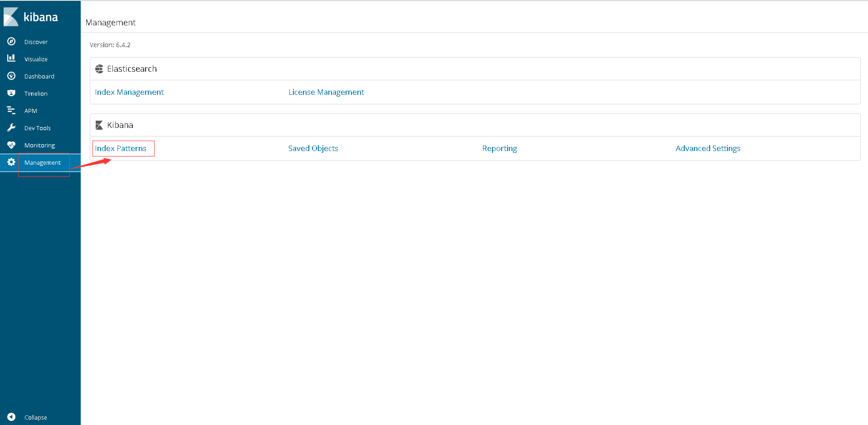Click the Monitoring heartbeat icon
This screenshot has width=868, height=425.
tap(11, 145)
